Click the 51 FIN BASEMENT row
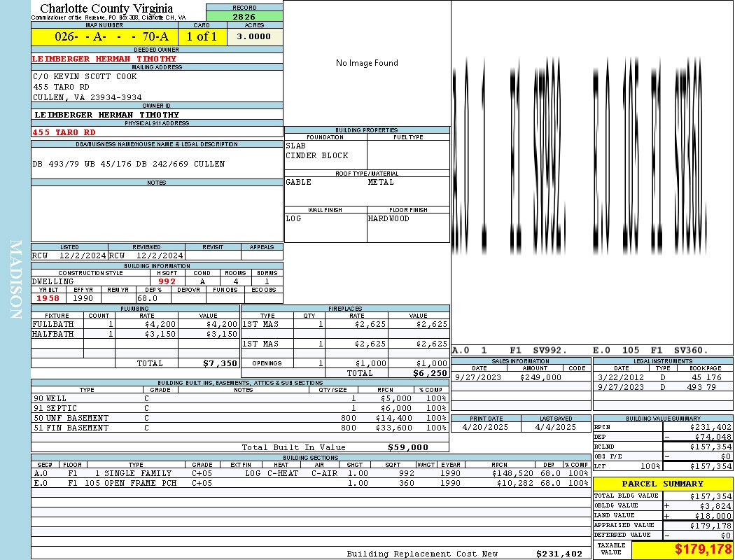The width and height of the screenshot is (735, 560). [x=238, y=428]
